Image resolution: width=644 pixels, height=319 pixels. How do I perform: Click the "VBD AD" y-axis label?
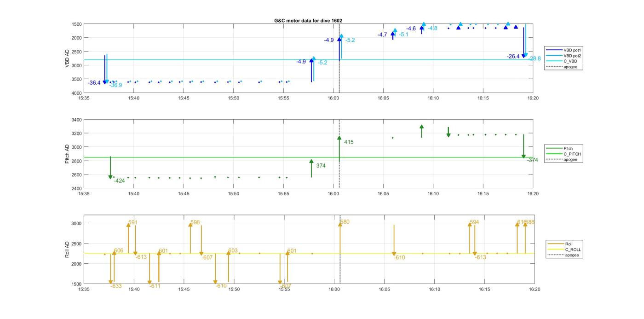click(67, 58)
